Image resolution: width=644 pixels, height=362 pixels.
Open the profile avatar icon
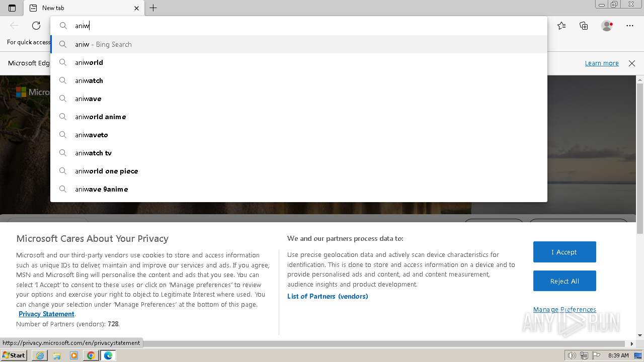pos(607,26)
